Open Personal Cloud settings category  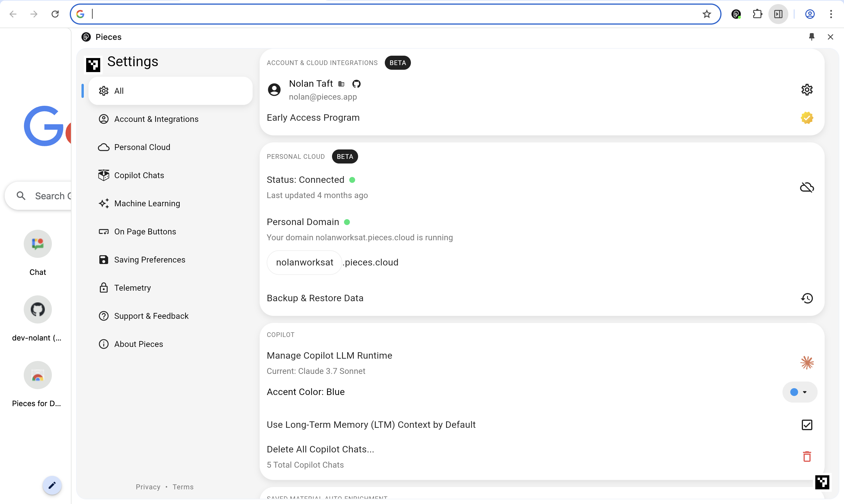click(x=171, y=147)
